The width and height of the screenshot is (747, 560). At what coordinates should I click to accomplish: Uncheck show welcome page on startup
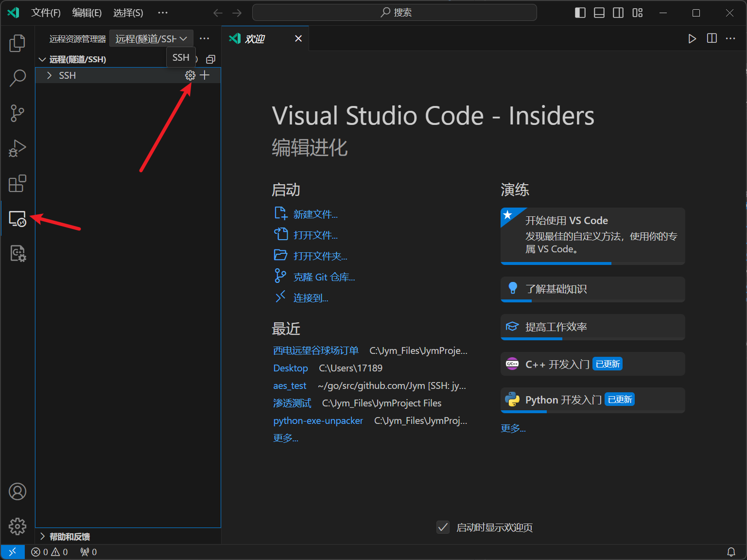(x=443, y=527)
